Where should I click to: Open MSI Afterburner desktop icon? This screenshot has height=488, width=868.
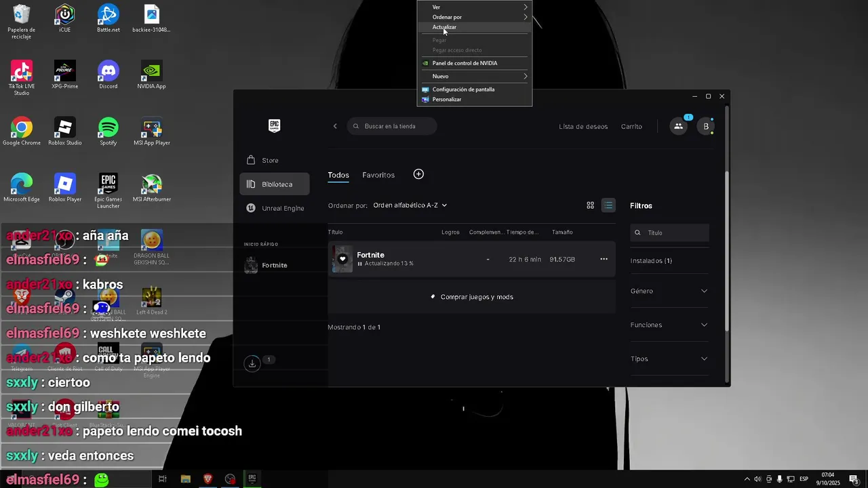pyautogui.click(x=151, y=188)
